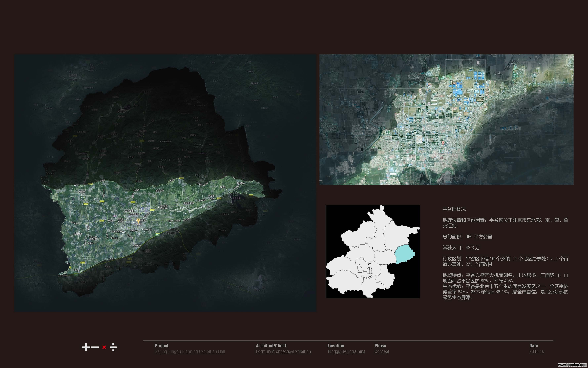Viewport: 588px width, 368px height.
Task: Click 'Formula Architects&Exhibition' text
Action: pos(283,351)
